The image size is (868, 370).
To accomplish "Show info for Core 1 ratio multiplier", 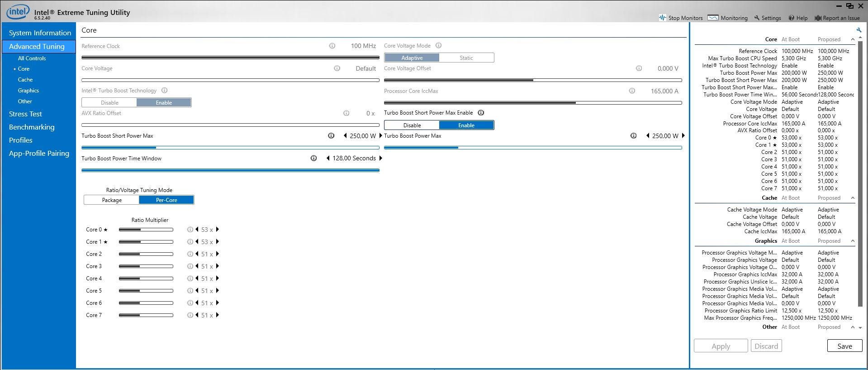I will pyautogui.click(x=190, y=242).
